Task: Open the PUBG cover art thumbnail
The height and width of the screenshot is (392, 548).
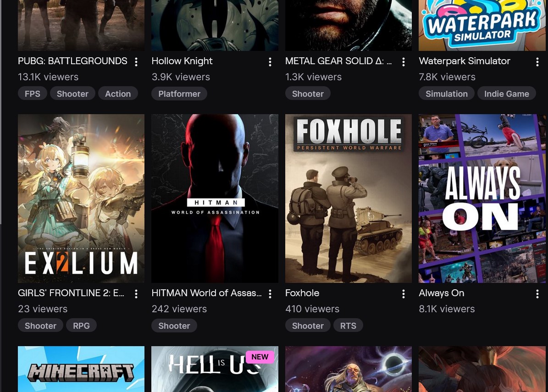Action: 81,25
